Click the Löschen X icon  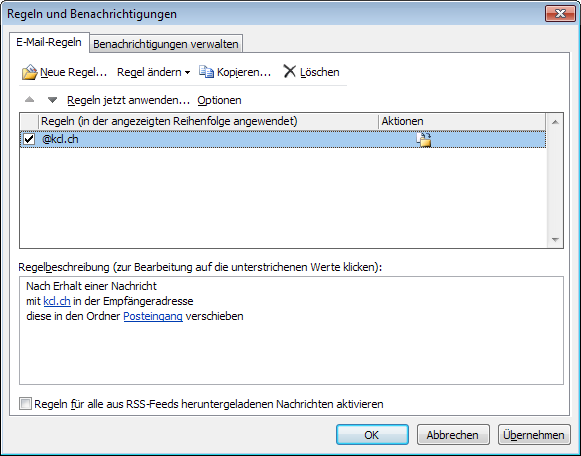coord(289,71)
